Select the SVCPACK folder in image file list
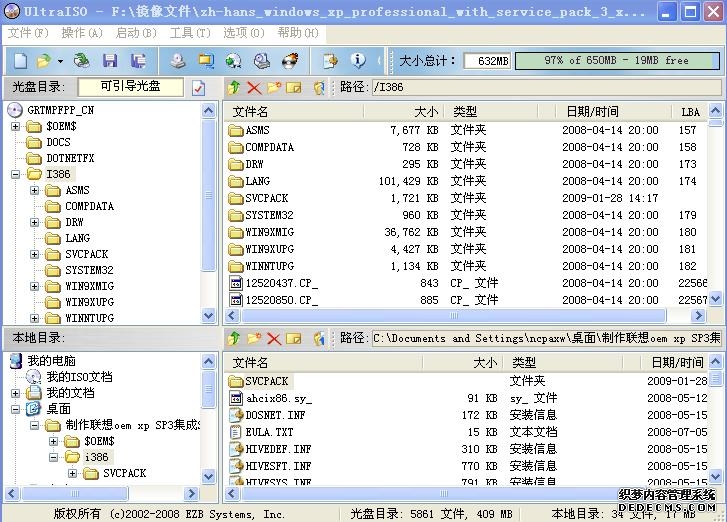727x522 pixels. coord(259,198)
